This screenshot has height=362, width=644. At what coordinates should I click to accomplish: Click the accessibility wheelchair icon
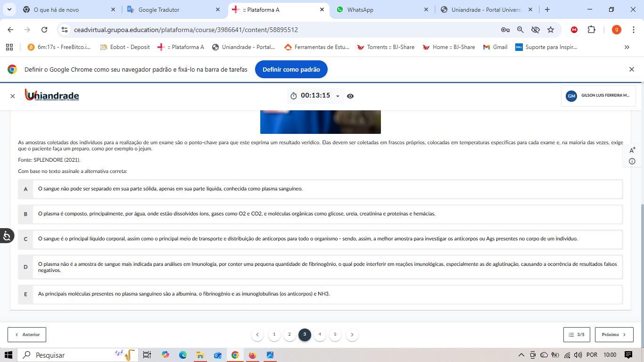[7, 235]
